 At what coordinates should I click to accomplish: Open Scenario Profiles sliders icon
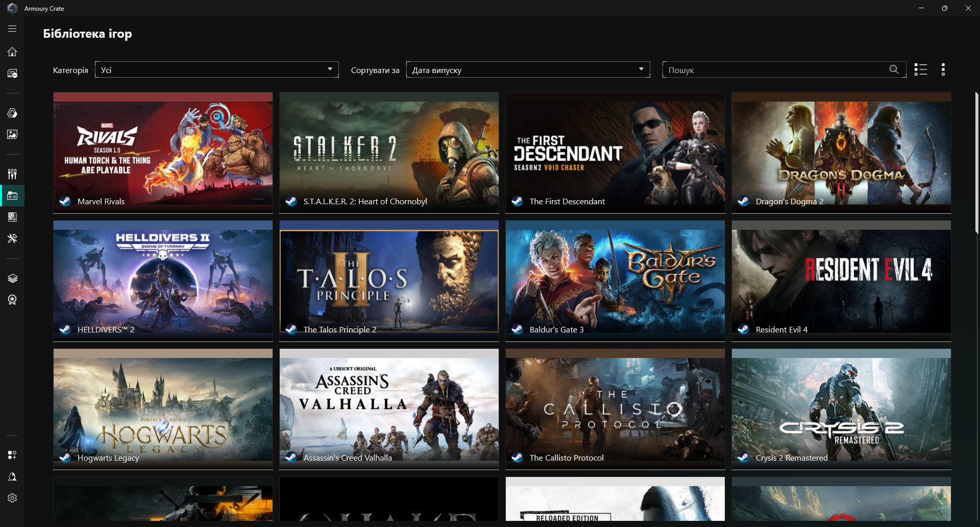12,174
